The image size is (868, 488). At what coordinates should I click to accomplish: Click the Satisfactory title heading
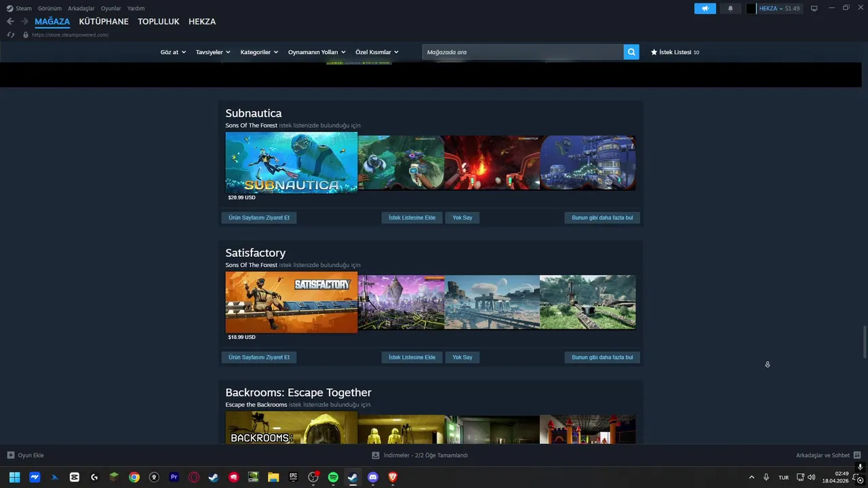[x=256, y=253]
